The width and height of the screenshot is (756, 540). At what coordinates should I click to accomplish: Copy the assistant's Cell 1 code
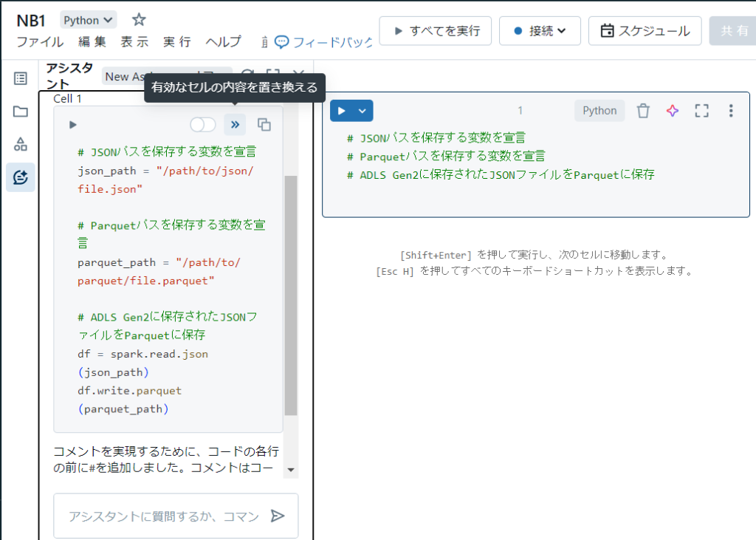[x=264, y=125]
